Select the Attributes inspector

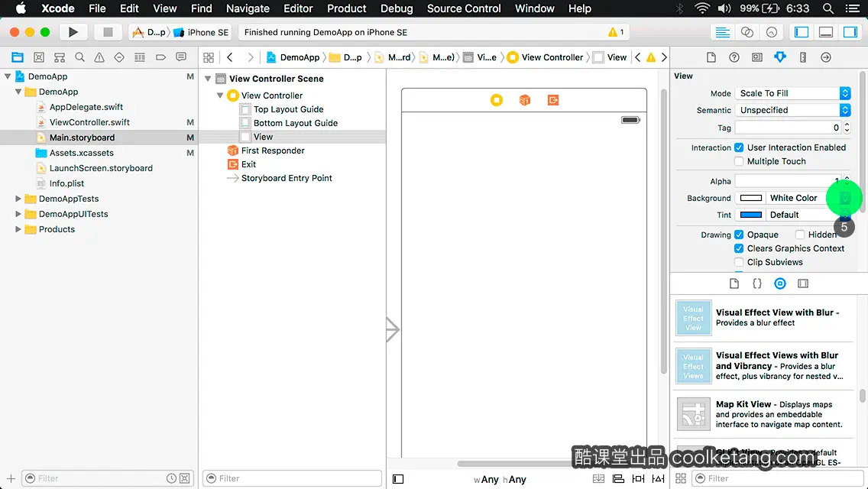point(780,57)
